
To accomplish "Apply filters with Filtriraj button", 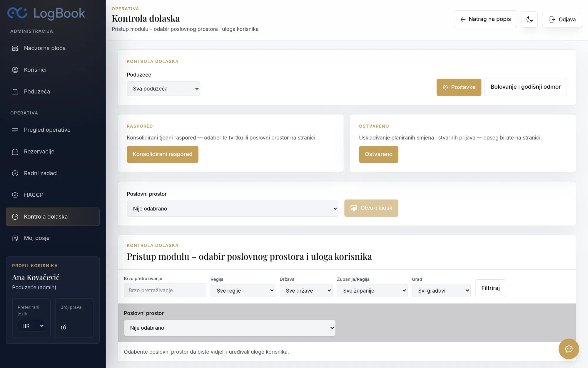I will tap(490, 288).
